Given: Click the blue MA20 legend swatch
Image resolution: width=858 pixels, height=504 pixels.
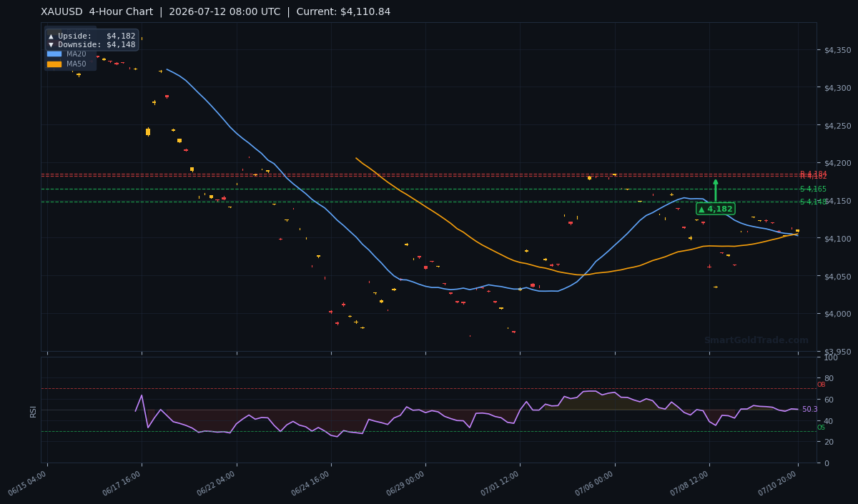Looking at the screenshot, I should coord(54,54).
